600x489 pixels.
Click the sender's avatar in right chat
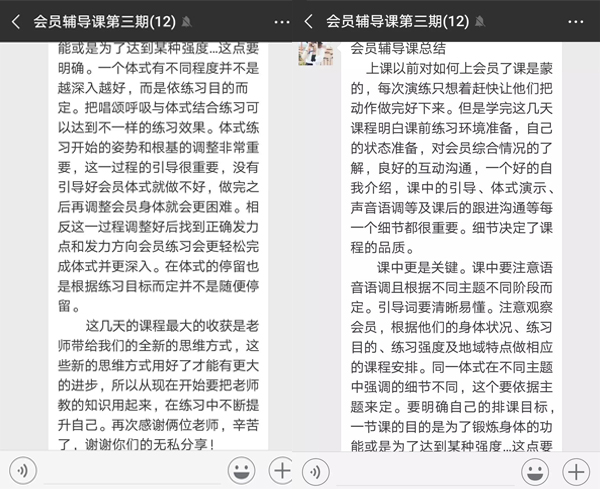pos(316,52)
